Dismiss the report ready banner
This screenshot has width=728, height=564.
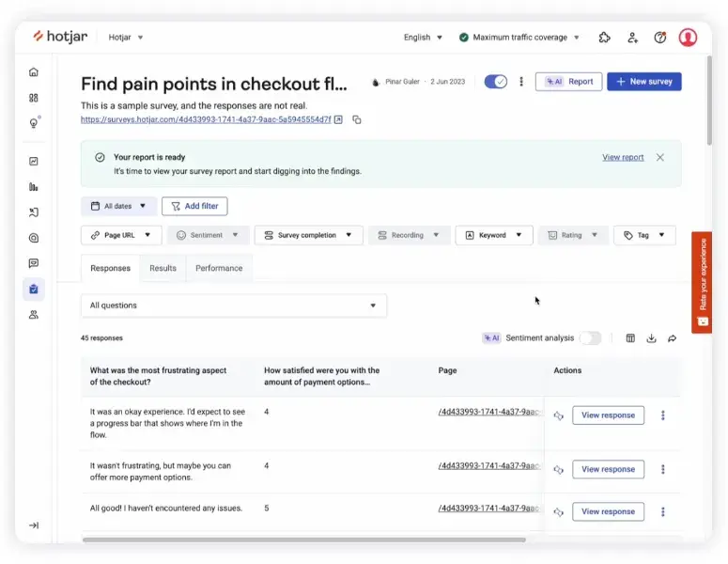(660, 157)
